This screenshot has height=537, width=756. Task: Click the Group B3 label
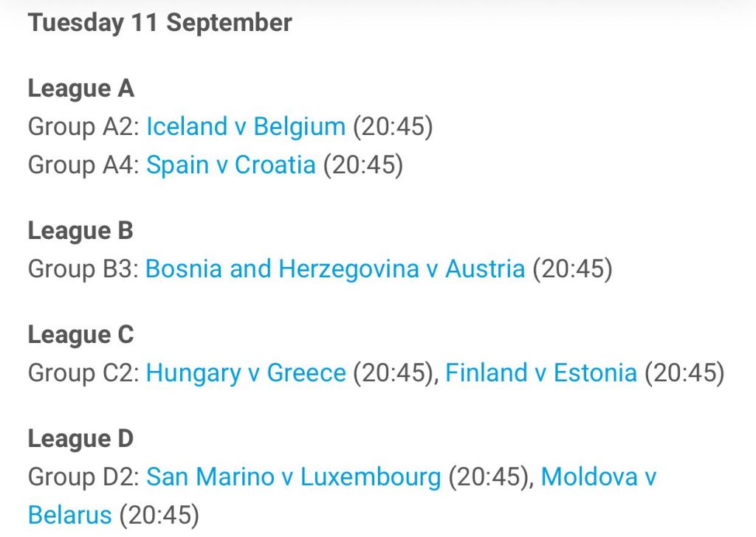(84, 268)
